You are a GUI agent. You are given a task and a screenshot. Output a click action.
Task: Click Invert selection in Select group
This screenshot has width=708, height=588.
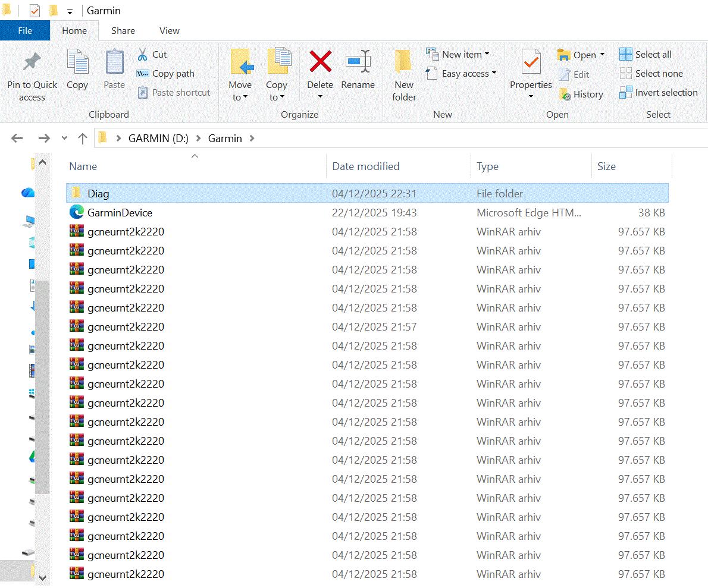click(659, 93)
